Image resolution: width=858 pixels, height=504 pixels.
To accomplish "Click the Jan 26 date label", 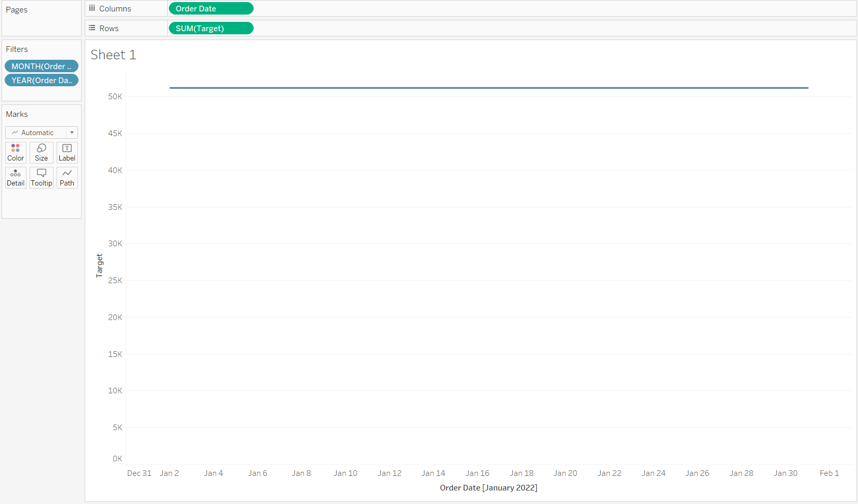I will [697, 473].
